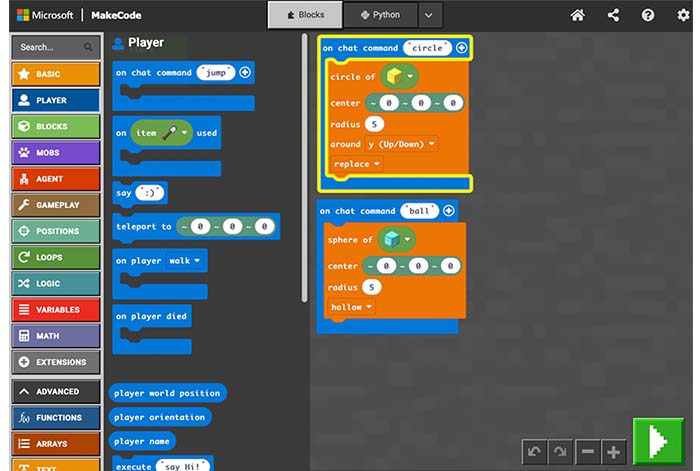Open the 'hollow' dropdown in sphere block
Screen dimensions: 700x471
[351, 307]
